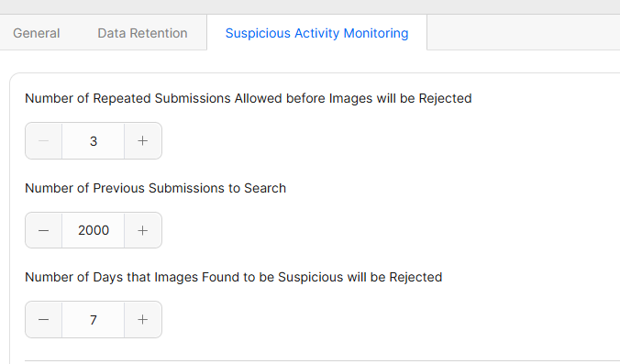Click blank space right of the 2000 stepper

point(387,230)
